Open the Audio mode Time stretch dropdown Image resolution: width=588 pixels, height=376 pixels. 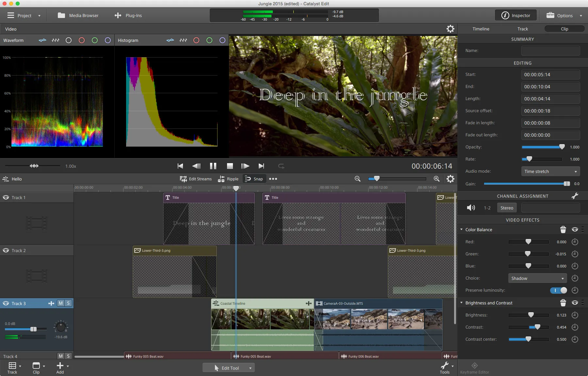(550, 171)
